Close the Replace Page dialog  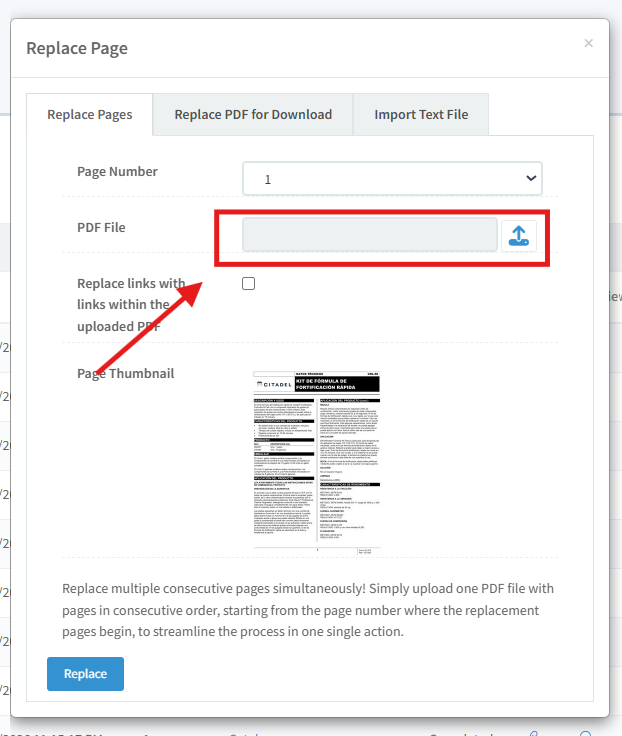588,43
